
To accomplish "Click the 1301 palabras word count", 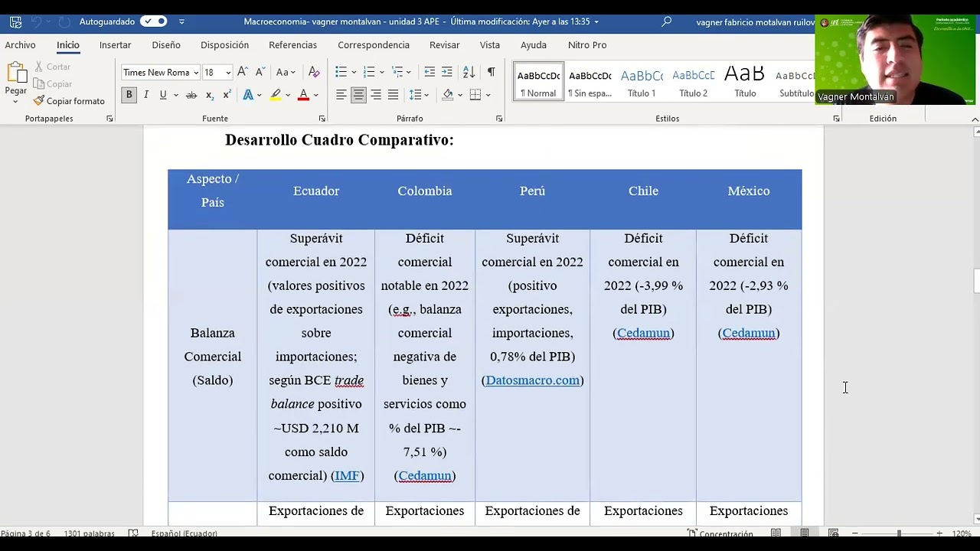I will (x=89, y=533).
